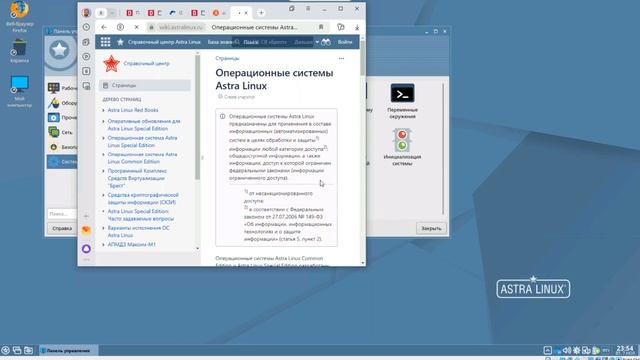This screenshot has height=360, width=640.
Task: Click Справка button in Control Panel
Action: 62,229
